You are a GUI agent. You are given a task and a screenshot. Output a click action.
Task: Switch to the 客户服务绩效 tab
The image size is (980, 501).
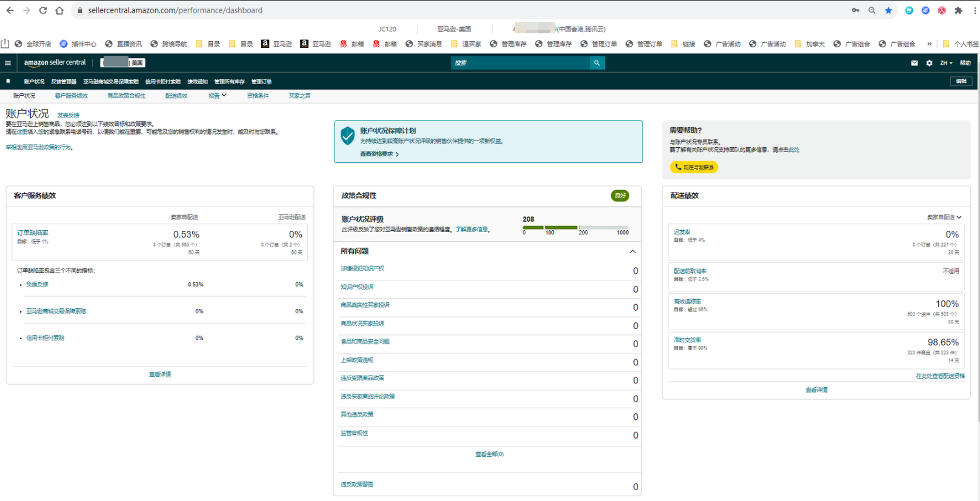click(71, 96)
